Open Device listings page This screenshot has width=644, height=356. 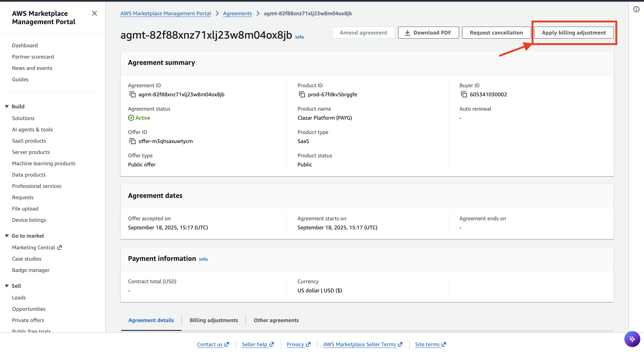pyautogui.click(x=29, y=220)
